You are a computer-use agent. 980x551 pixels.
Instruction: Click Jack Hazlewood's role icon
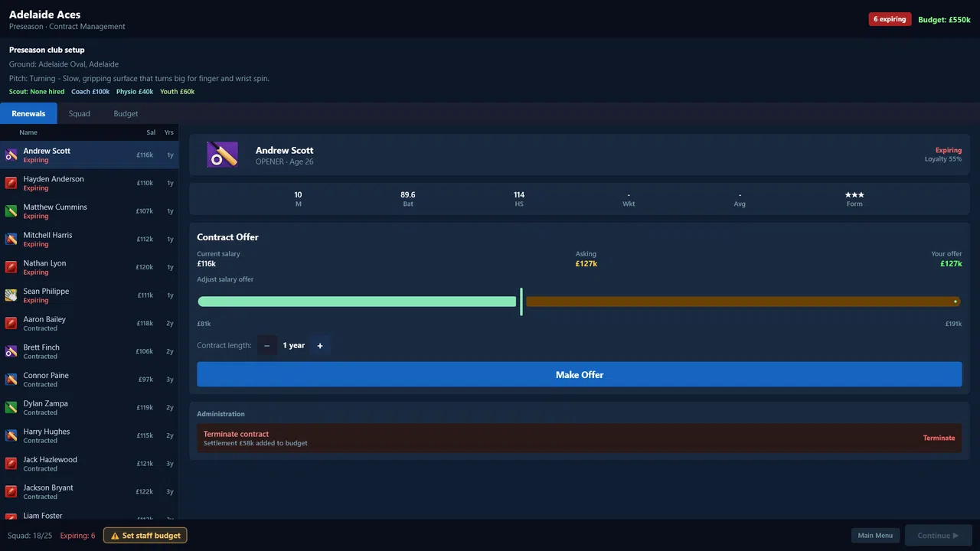(11, 464)
